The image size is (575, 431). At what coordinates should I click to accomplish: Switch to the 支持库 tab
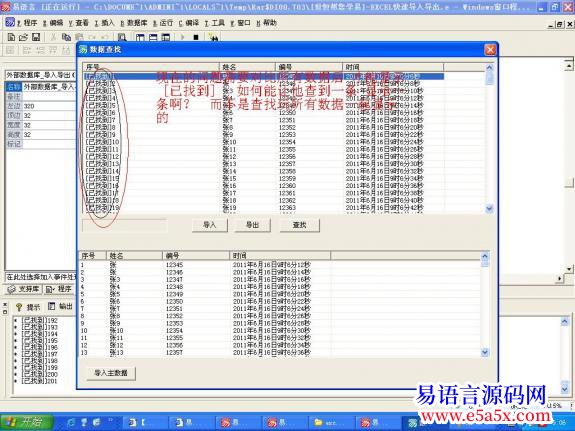[23, 289]
